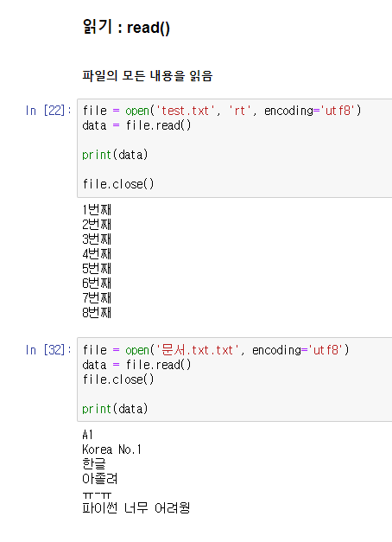The image size is (392, 542).
Task: Click the 'rt' mode string in cell 22
Action: [239, 111]
